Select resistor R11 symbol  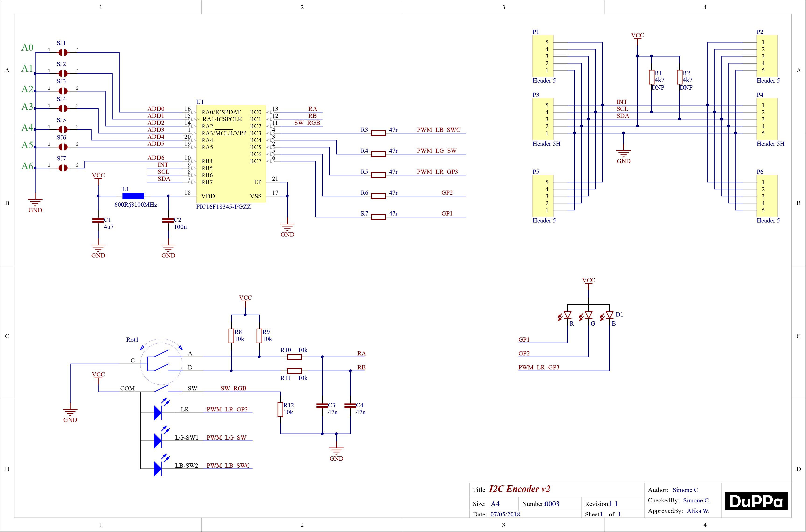click(x=294, y=371)
